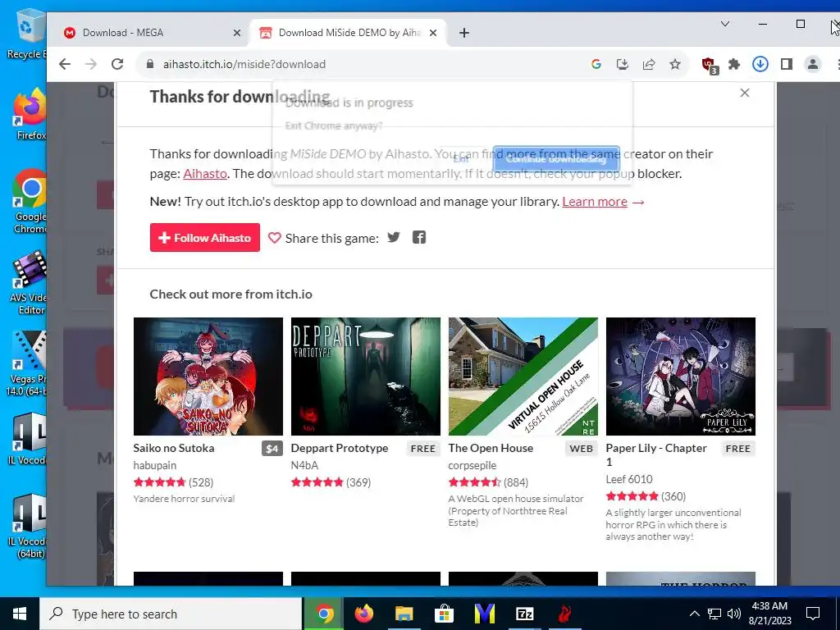Continue downloading in the Chrome prompt

tap(556, 158)
